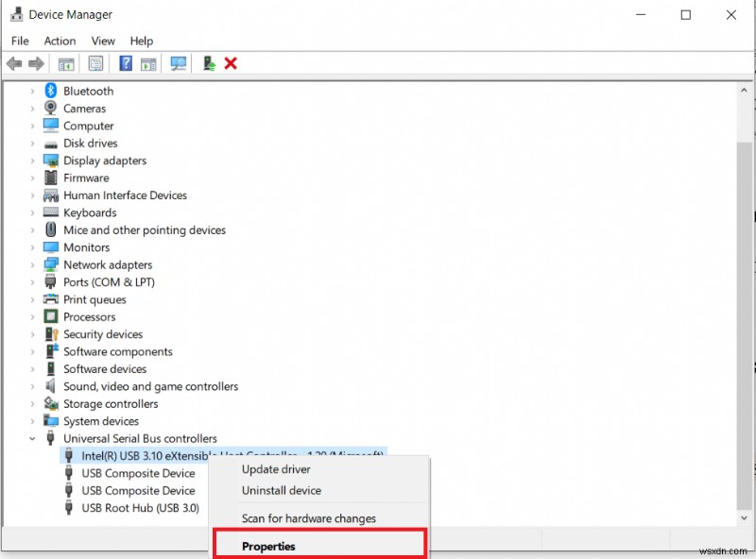The height and width of the screenshot is (559, 756).
Task: Click the Firmware chip icon
Action: pyautogui.click(x=51, y=178)
